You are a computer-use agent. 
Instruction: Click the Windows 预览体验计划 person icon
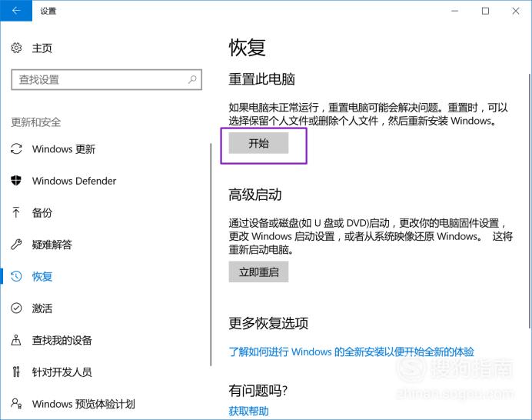click(x=16, y=403)
